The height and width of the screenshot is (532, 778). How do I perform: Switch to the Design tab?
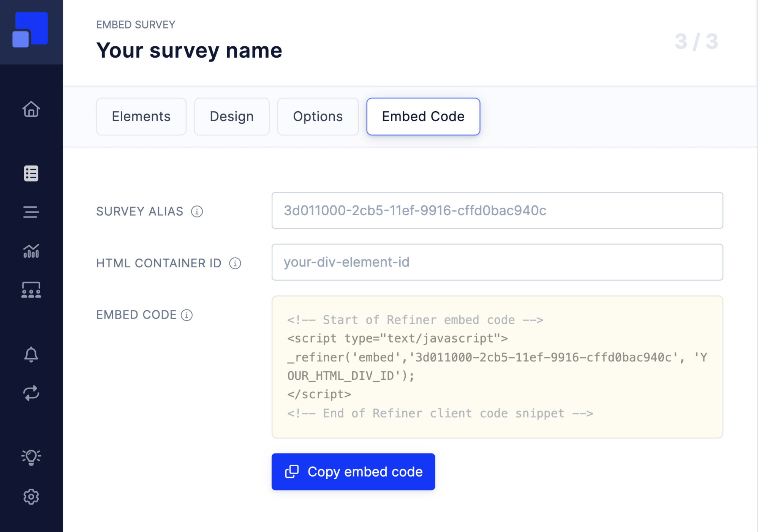[x=232, y=117]
